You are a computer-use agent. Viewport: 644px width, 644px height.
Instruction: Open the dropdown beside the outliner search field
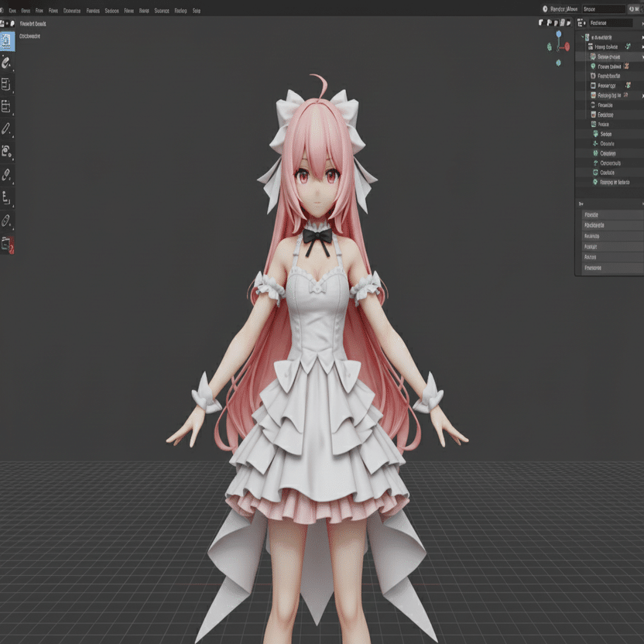point(642,23)
